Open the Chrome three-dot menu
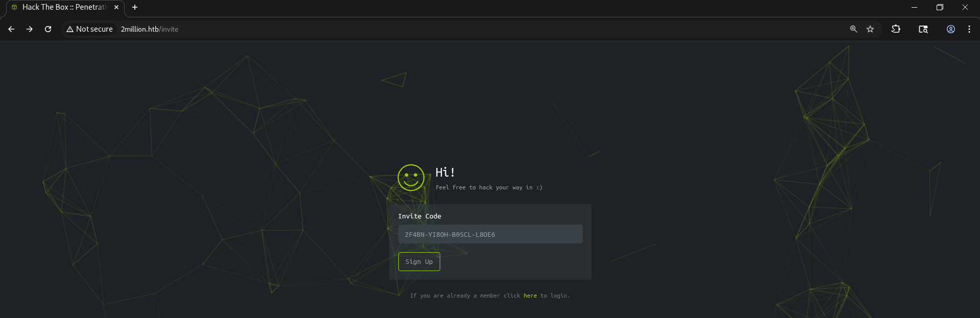The width and height of the screenshot is (980, 318). tap(969, 29)
